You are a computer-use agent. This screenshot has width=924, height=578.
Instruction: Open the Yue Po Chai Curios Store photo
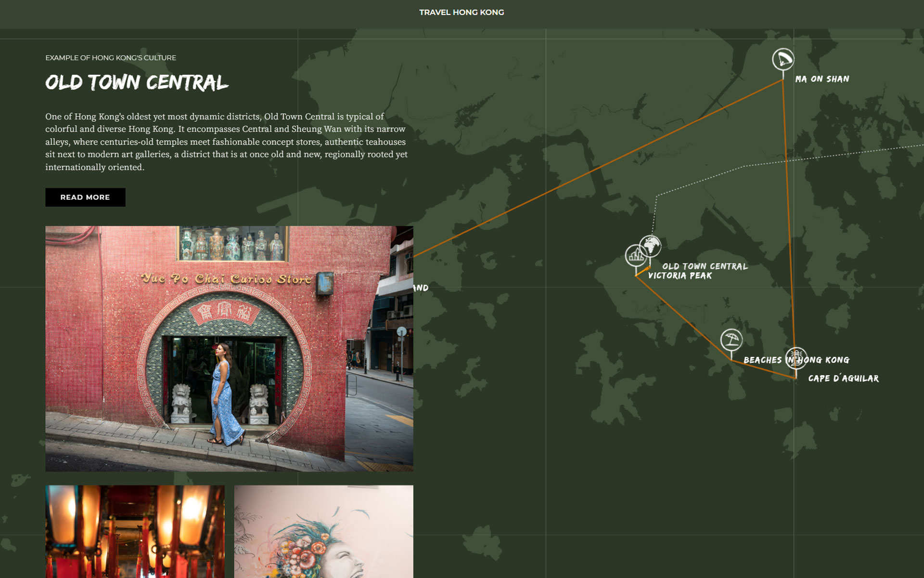click(x=229, y=349)
